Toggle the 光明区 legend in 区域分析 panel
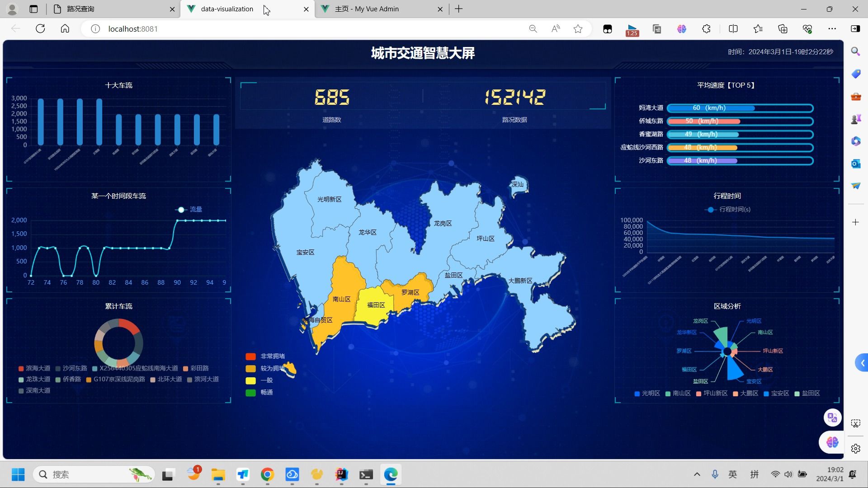Screen dimensions: 868x488 [647, 393]
